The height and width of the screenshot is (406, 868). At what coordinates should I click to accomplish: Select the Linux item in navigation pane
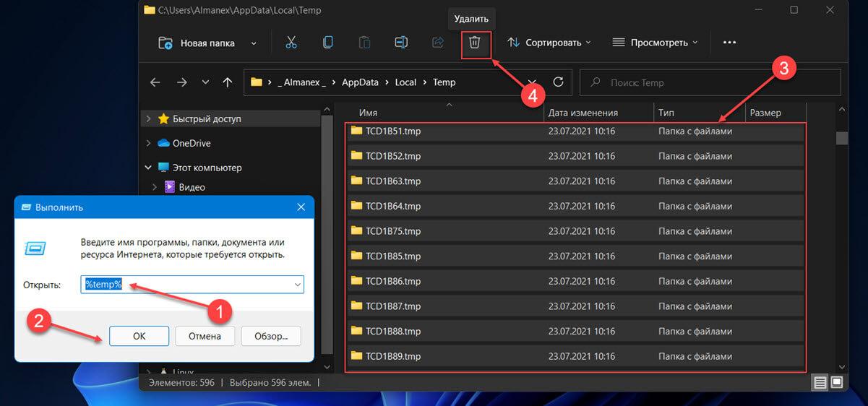pos(183,371)
